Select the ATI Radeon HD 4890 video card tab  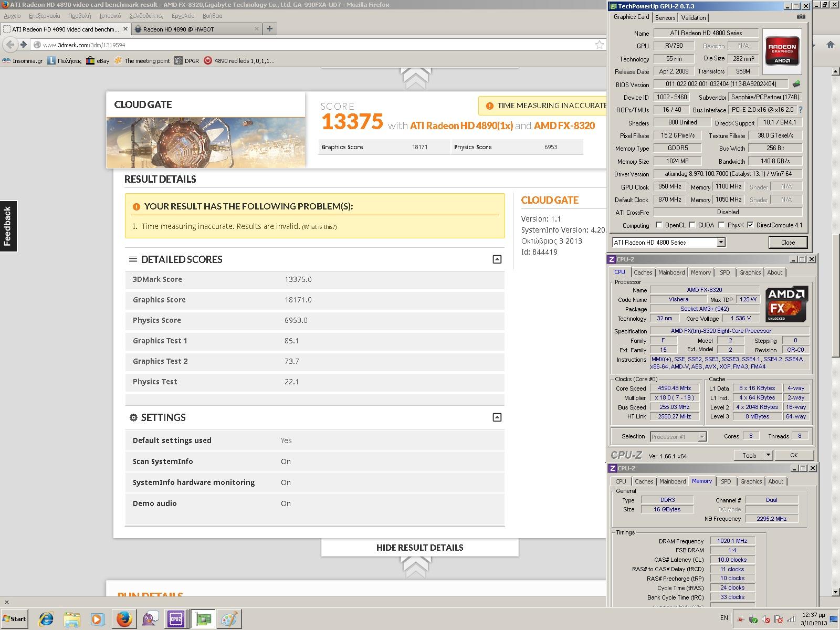coord(65,29)
